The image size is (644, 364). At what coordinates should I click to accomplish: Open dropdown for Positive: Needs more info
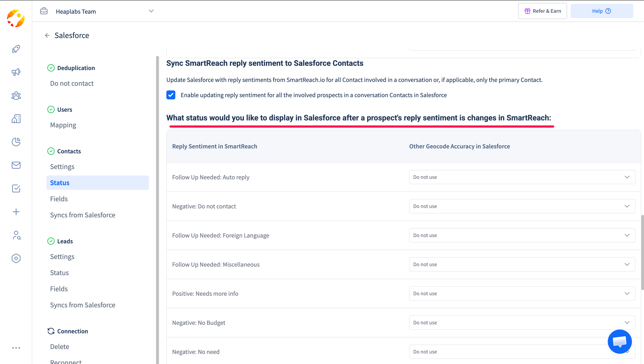522,293
